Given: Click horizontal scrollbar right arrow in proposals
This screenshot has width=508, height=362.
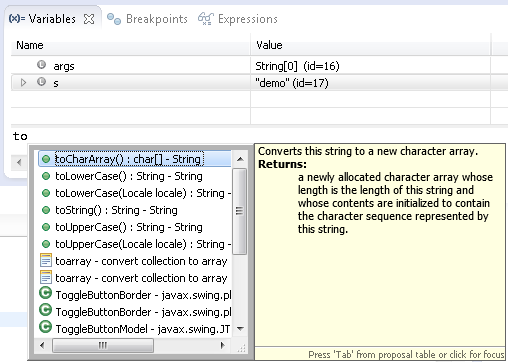Looking at the screenshot, I should tap(222, 345).
